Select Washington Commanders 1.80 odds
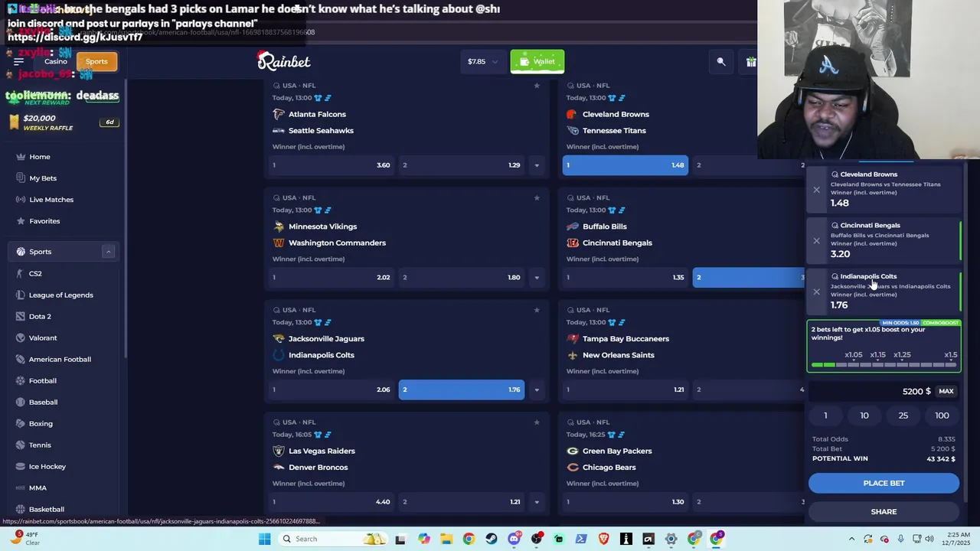The image size is (980, 551). click(461, 277)
